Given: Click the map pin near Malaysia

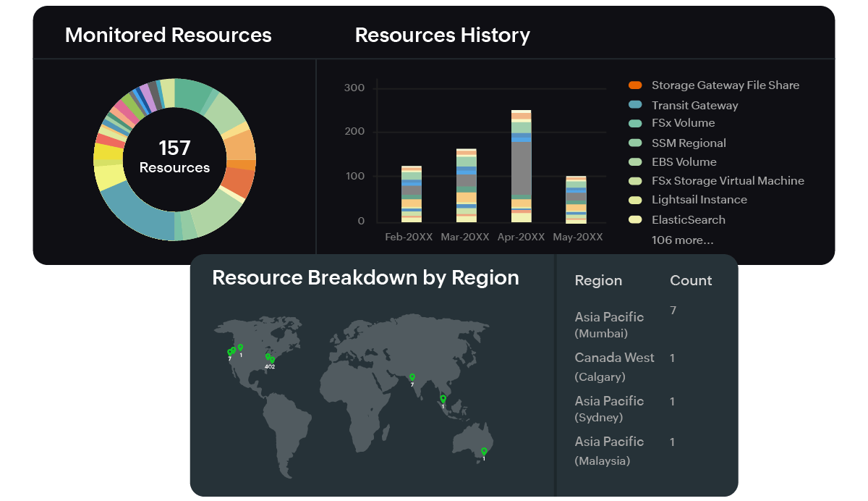Looking at the screenshot, I should tap(441, 400).
